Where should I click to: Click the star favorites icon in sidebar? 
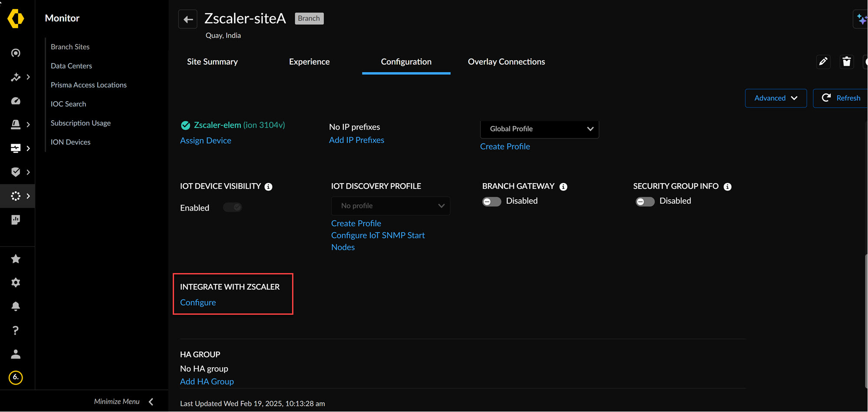(x=16, y=259)
